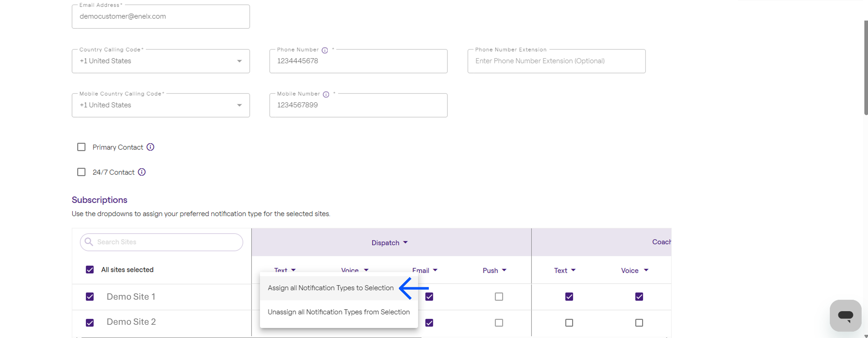The image size is (868, 338).
Task: Click the Demo Site 2 row label
Action: coord(131,322)
